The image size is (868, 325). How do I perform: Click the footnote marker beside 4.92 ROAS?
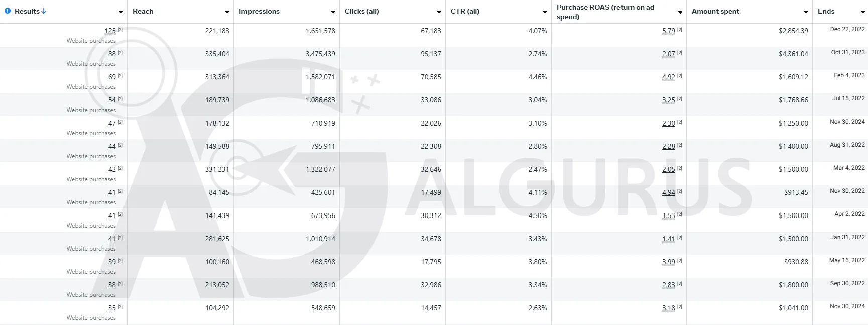coord(680,76)
